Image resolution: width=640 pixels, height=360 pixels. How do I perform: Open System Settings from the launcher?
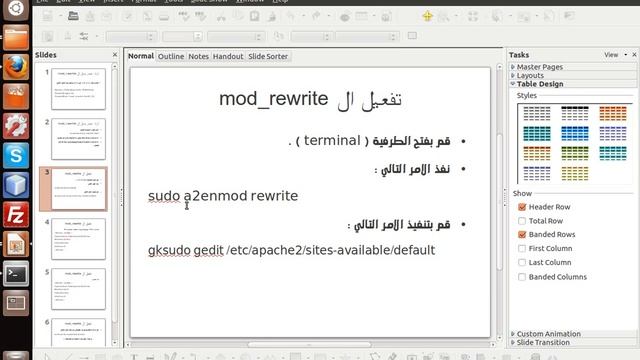pos(16,126)
